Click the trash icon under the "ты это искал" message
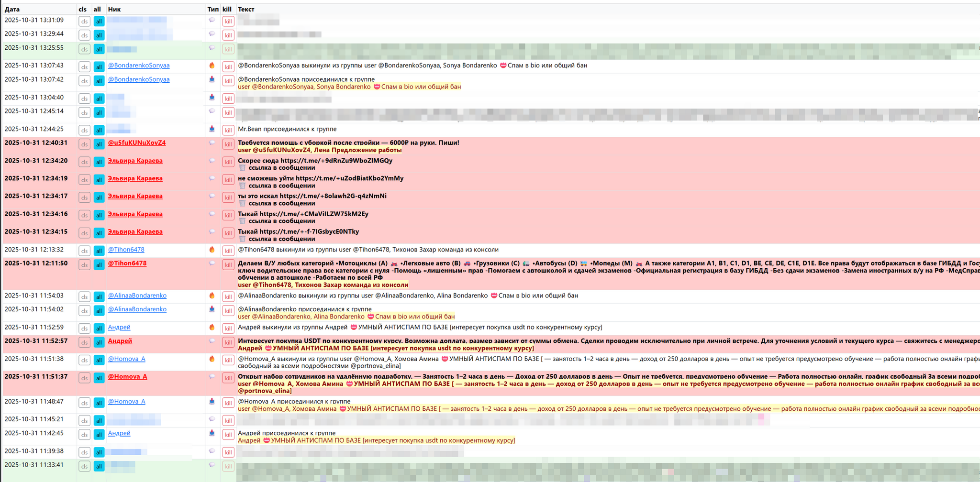 tap(242, 204)
